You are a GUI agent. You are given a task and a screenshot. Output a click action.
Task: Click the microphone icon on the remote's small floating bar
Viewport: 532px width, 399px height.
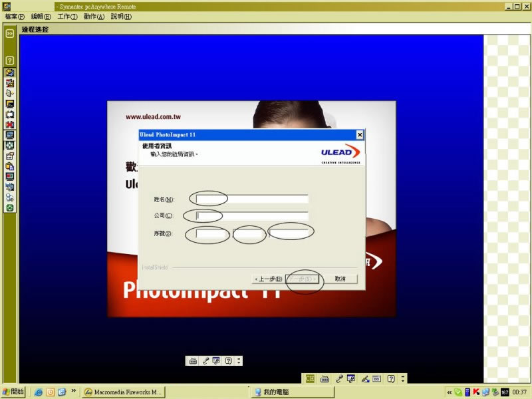(x=205, y=360)
